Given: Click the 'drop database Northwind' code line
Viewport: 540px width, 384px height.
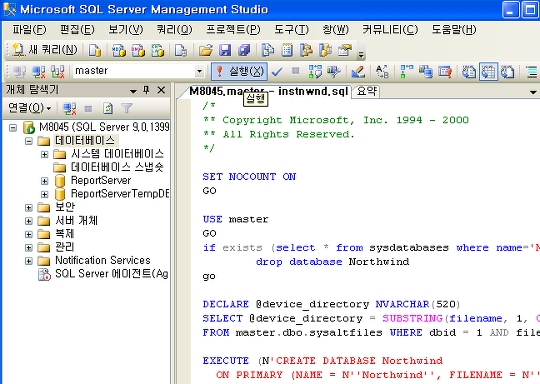Looking at the screenshot, I should (332, 262).
